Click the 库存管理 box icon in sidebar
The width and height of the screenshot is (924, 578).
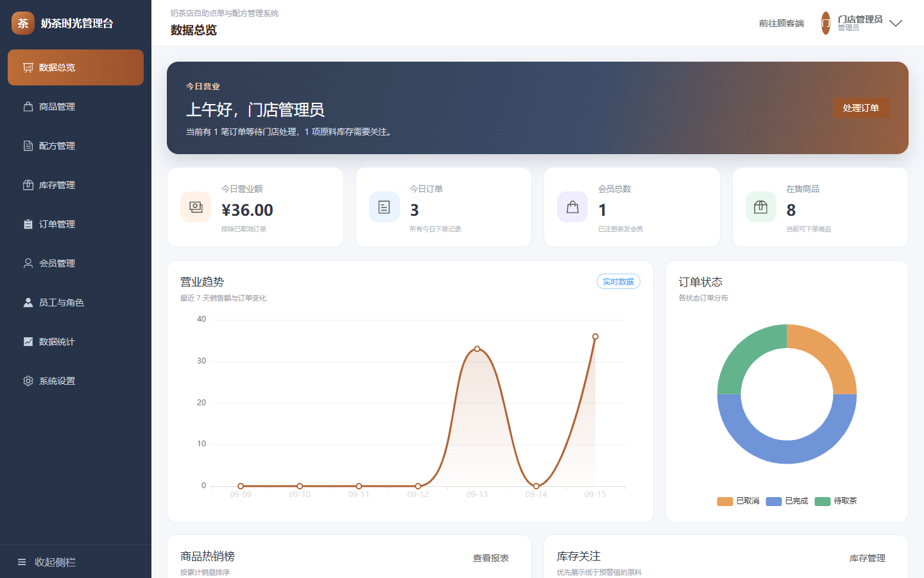tap(28, 185)
